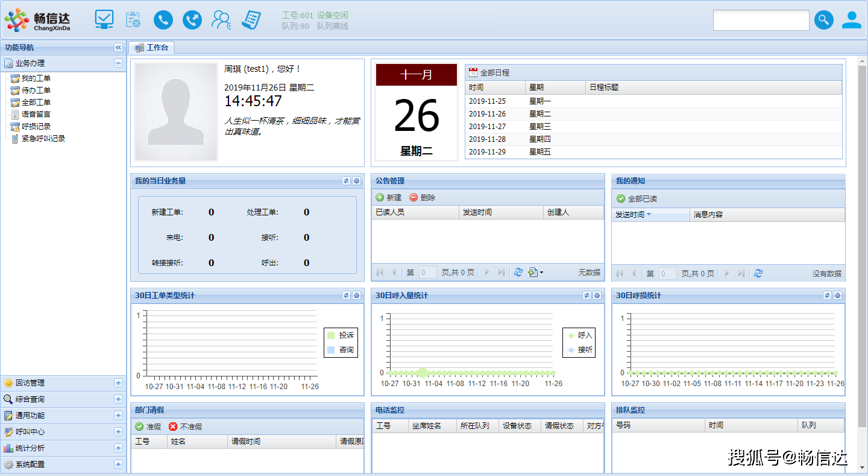Expand the 通用功能 section
Viewport: 868px width, 476px height.
pyautogui.click(x=118, y=416)
